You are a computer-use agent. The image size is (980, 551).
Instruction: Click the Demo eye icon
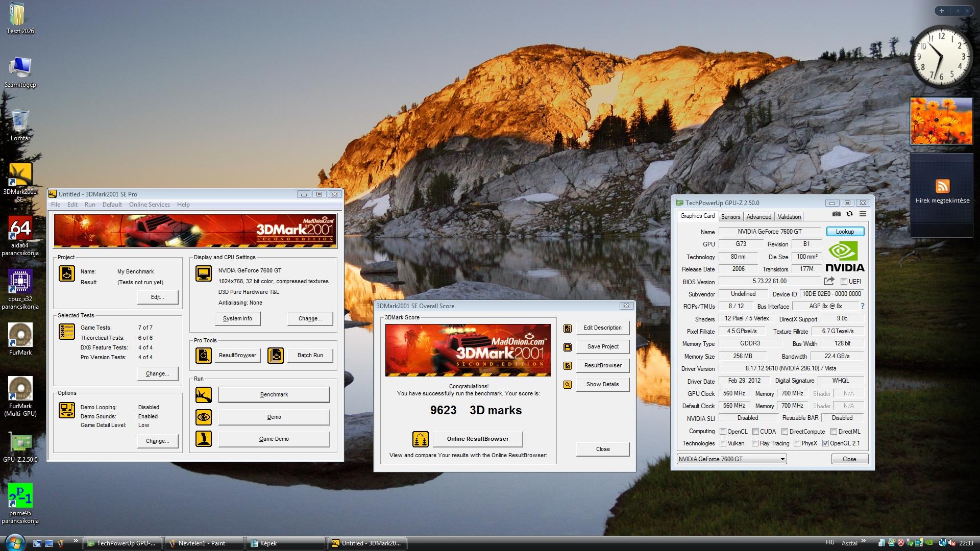point(203,417)
